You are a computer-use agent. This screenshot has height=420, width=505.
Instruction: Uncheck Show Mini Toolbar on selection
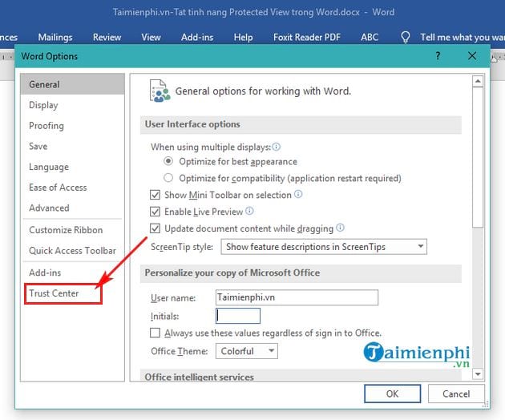click(x=156, y=196)
